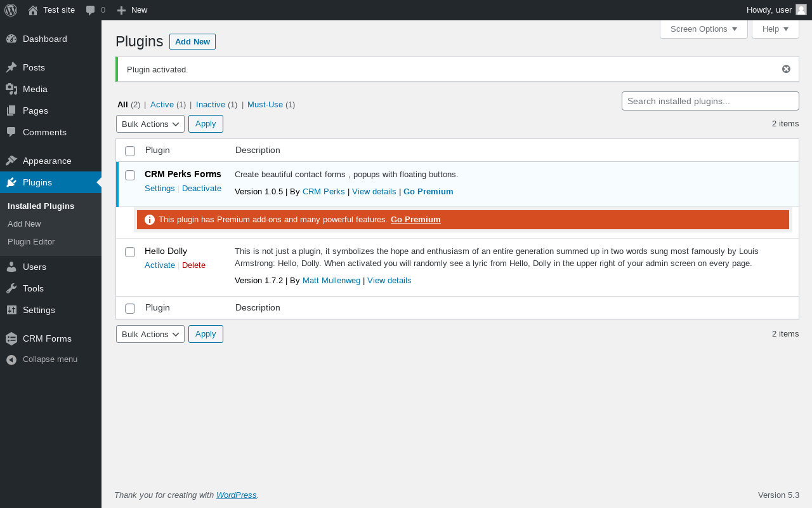Focus the Search installed plugins field
This screenshot has width=812, height=508.
710,101
